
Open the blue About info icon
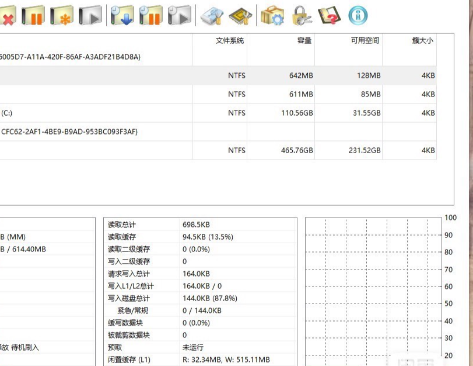pyautogui.click(x=358, y=16)
